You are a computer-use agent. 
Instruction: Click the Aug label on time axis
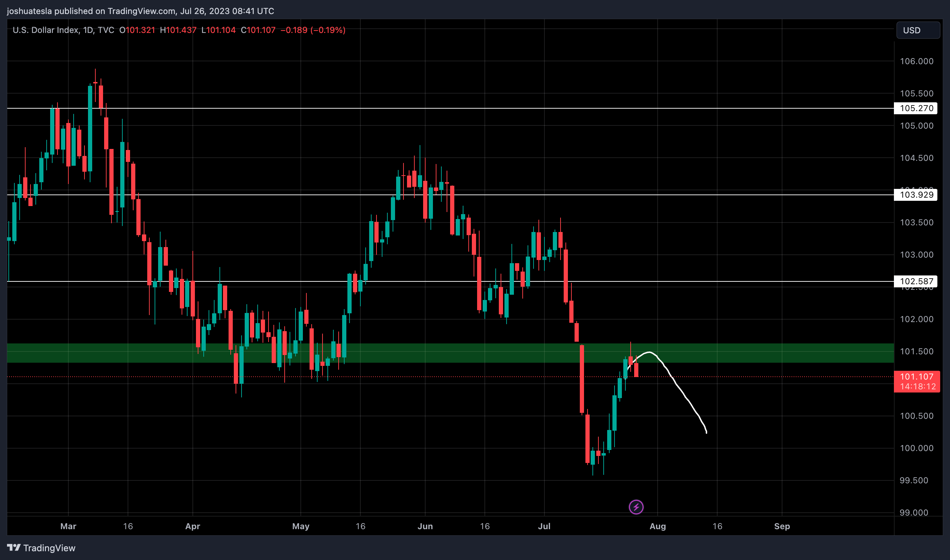pyautogui.click(x=658, y=526)
